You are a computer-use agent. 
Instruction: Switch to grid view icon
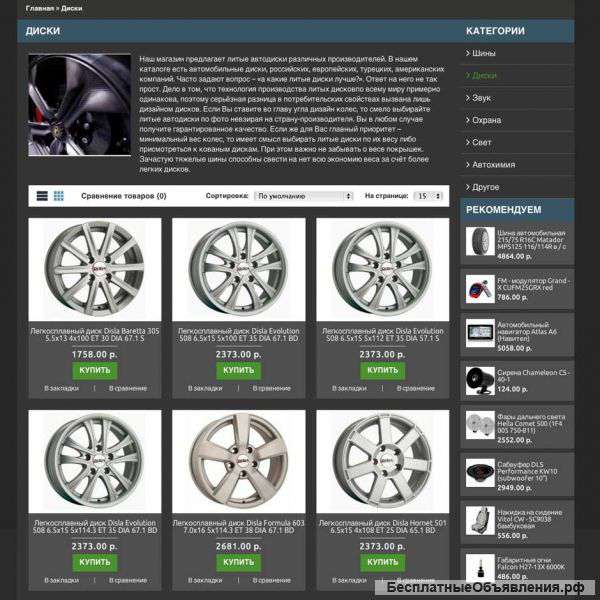[x=59, y=196]
